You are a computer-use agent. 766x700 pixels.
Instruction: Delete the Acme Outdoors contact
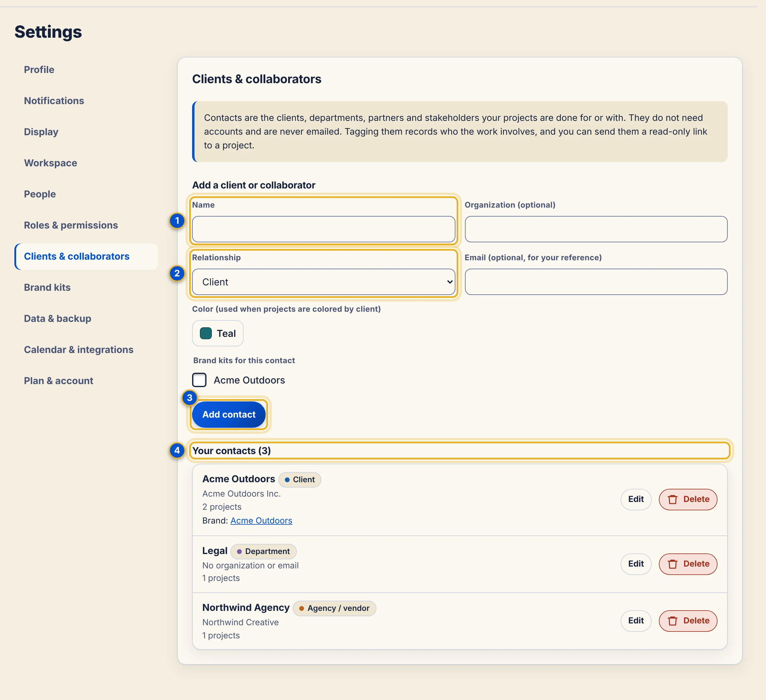[x=688, y=500]
